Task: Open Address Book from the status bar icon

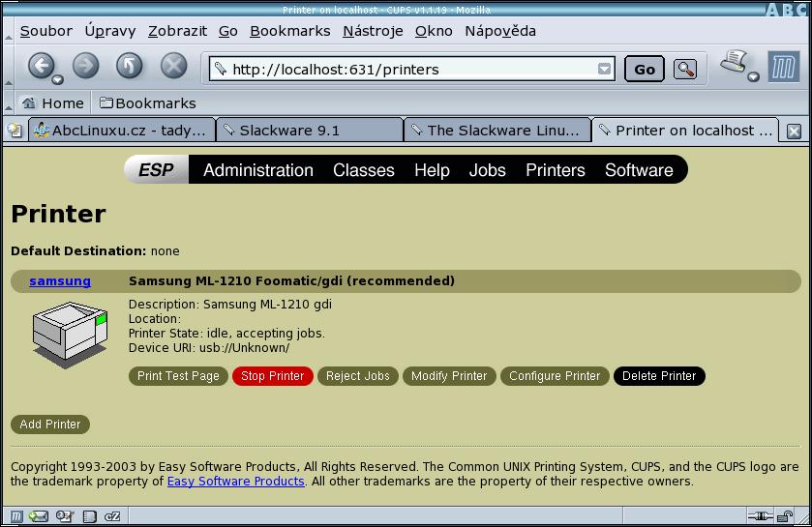Action: click(90, 516)
